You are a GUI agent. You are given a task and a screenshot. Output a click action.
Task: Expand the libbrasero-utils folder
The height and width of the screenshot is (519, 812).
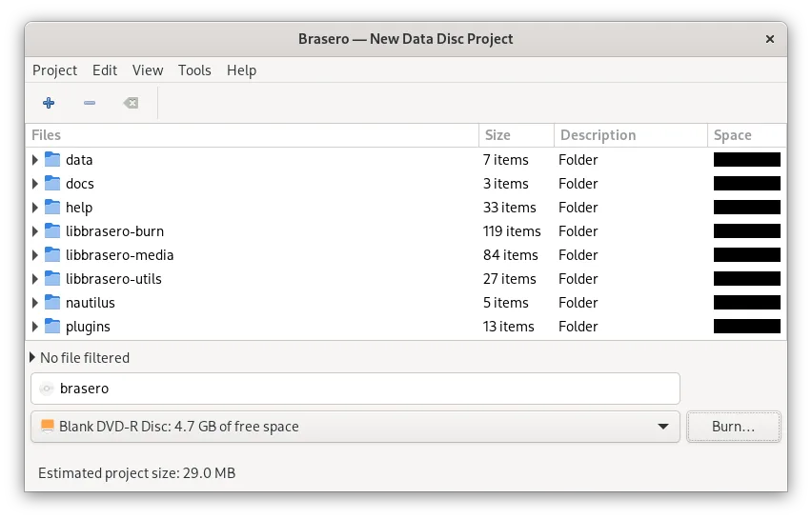click(x=34, y=278)
